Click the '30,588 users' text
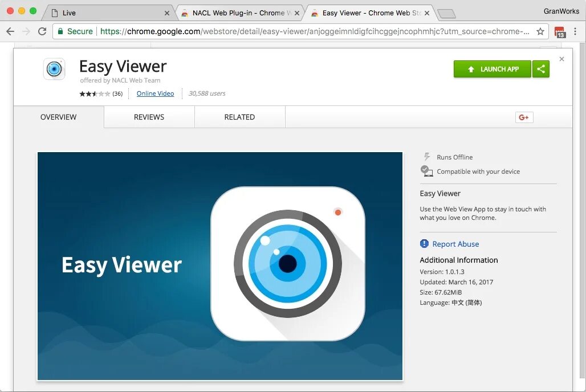 click(207, 93)
